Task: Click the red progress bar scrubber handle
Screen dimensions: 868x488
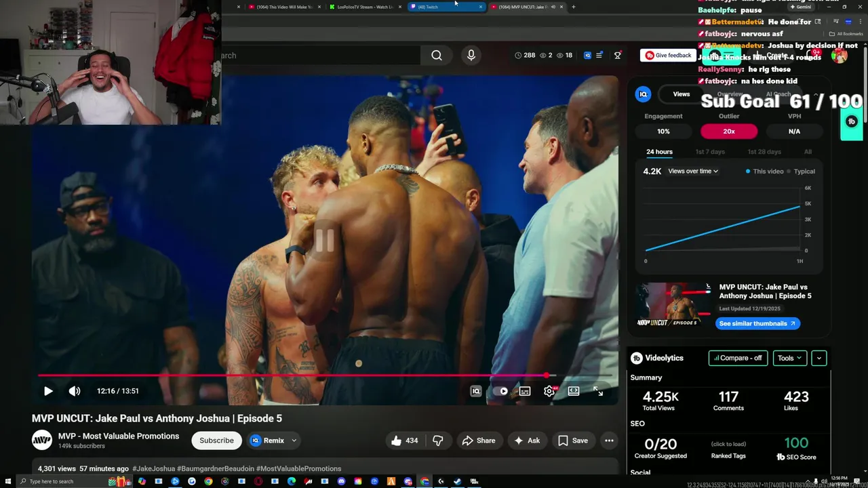Action: click(547, 375)
